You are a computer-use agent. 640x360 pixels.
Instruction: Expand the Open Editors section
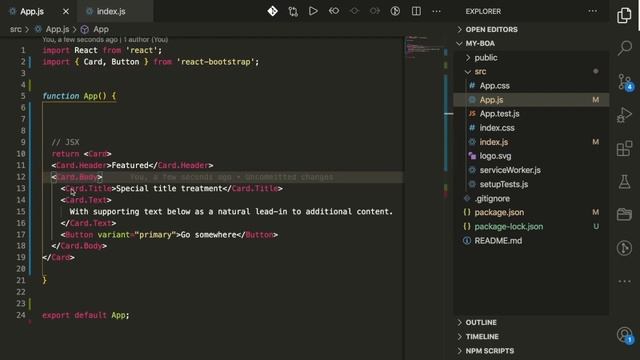click(491, 29)
